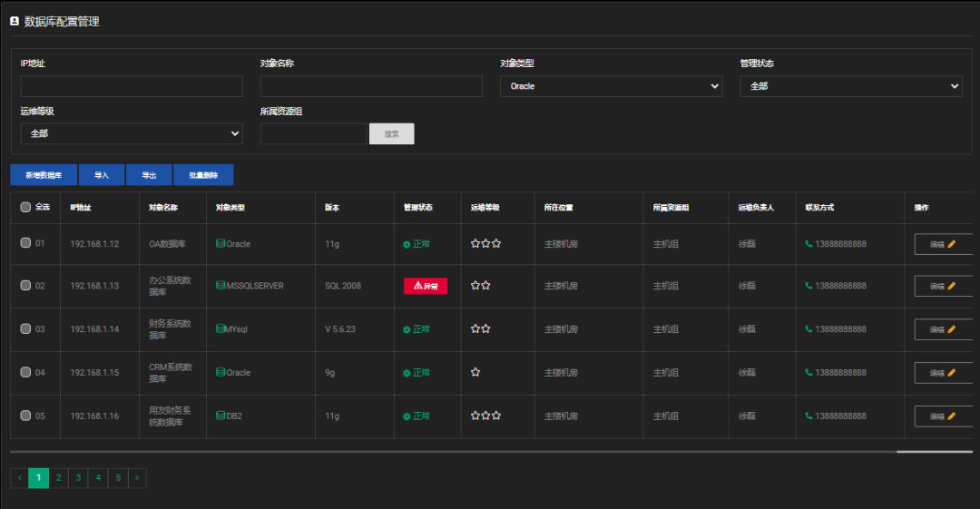Click the 导出 button
Screen dimensions: 980x509
coord(149,175)
